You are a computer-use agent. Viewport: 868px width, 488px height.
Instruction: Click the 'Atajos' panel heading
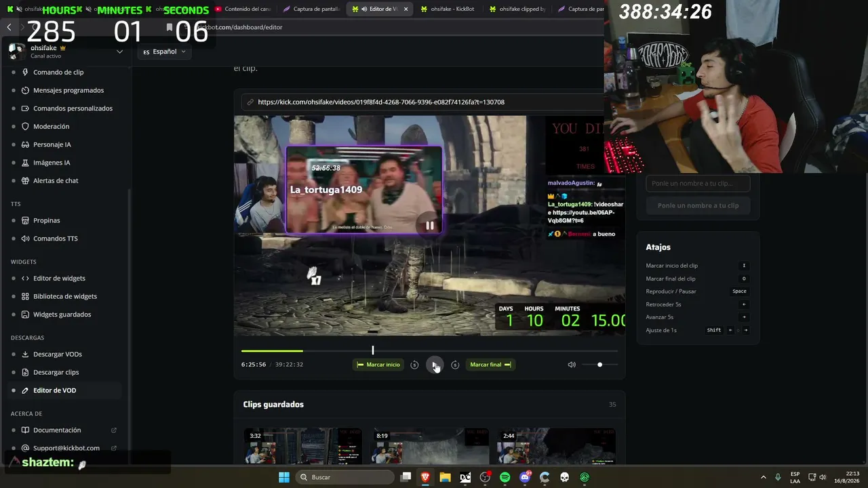pyautogui.click(x=658, y=247)
